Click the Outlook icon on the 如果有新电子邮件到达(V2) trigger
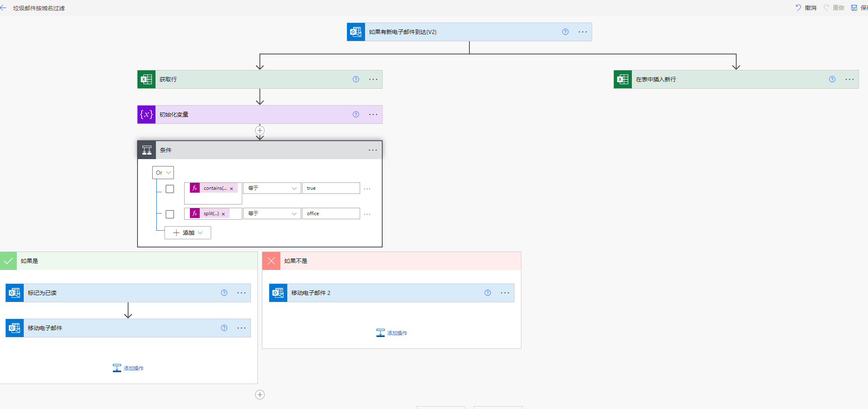This screenshot has height=409, width=868. click(x=356, y=32)
